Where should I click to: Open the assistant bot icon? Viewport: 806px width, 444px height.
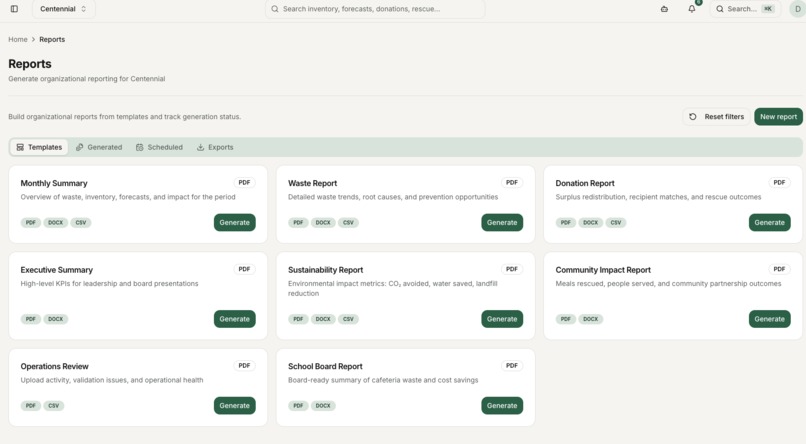tap(664, 9)
